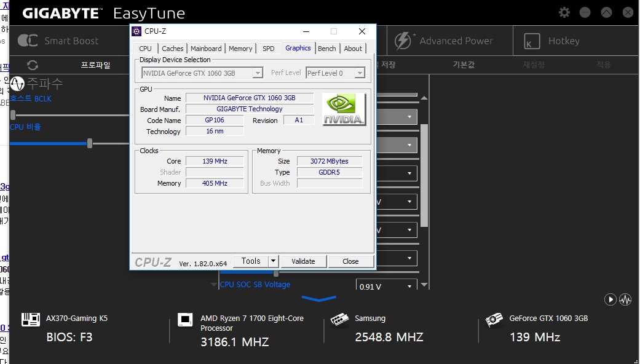The height and width of the screenshot is (364, 640).
Task: Click the Close button in CPU-Z
Action: coord(350,261)
